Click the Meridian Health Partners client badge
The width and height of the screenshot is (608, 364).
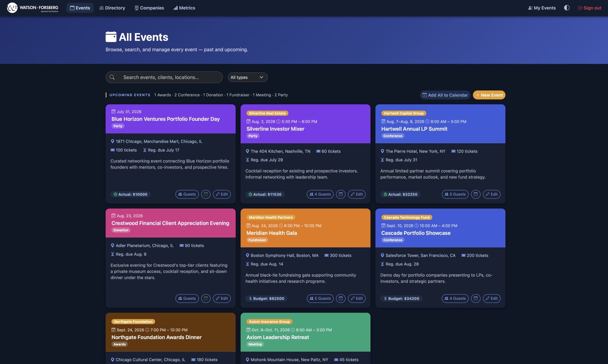[271, 217]
